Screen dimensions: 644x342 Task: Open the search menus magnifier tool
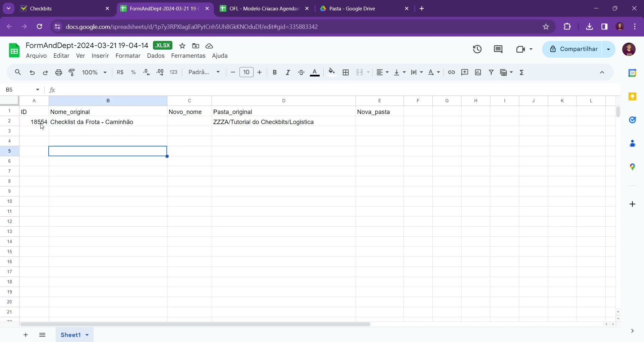point(18,72)
